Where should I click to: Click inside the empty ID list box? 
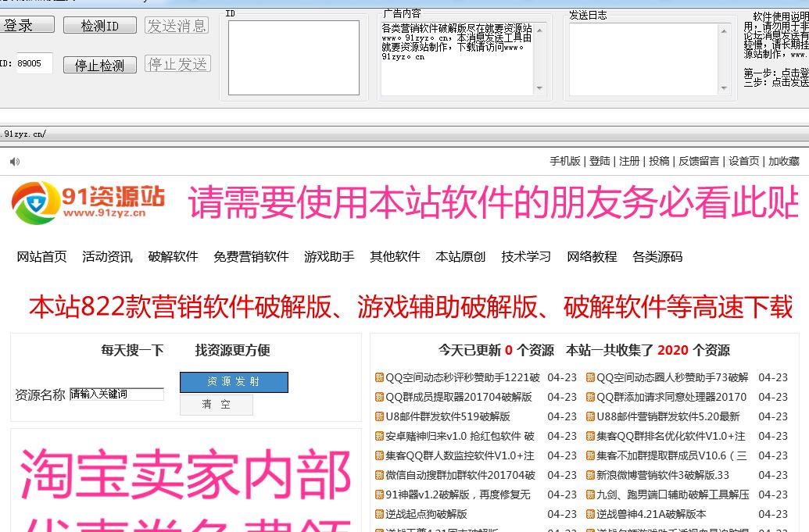point(294,58)
